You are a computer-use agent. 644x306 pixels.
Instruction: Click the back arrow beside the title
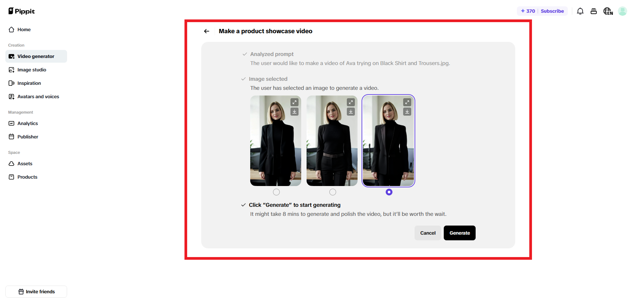207,31
